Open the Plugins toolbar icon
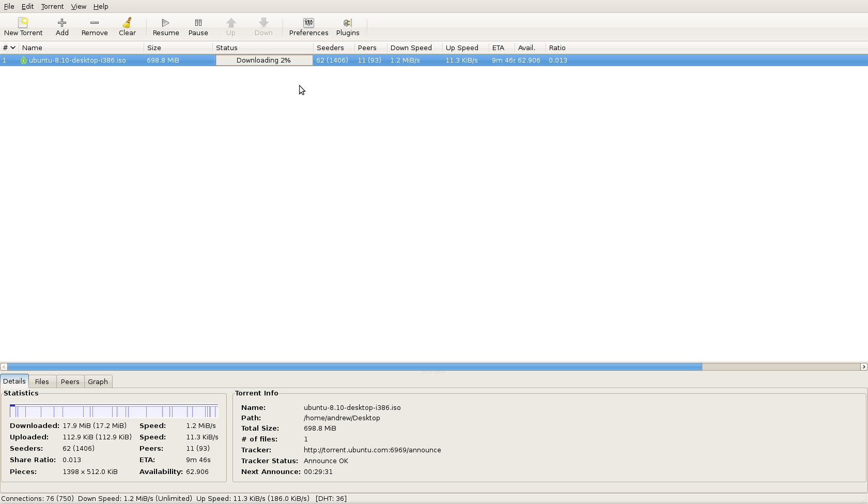 [x=347, y=23]
